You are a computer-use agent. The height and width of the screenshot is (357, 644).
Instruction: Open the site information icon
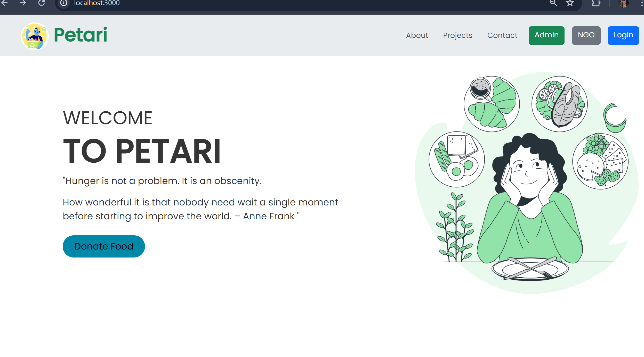(63, 3)
